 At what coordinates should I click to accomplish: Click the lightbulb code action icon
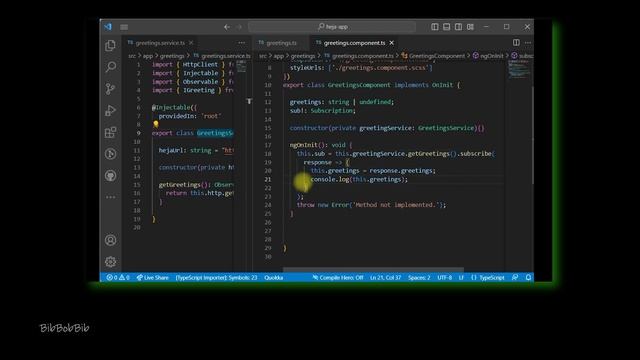tap(156, 124)
